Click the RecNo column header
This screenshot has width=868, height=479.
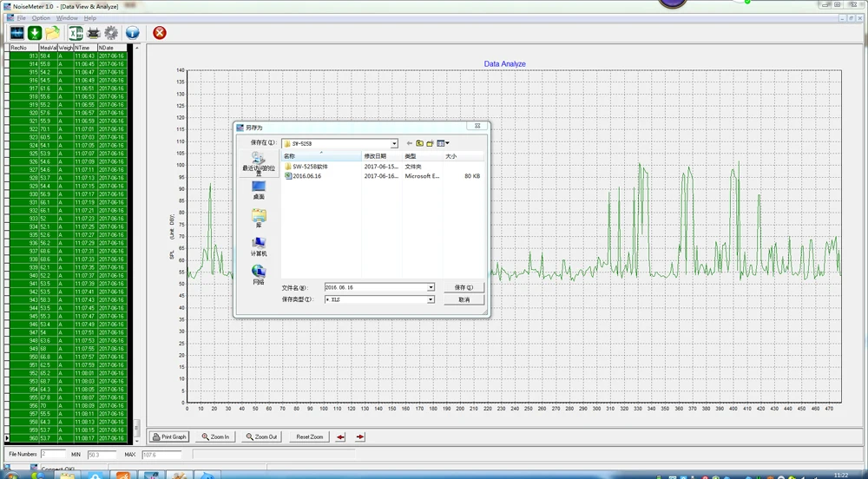click(24, 48)
